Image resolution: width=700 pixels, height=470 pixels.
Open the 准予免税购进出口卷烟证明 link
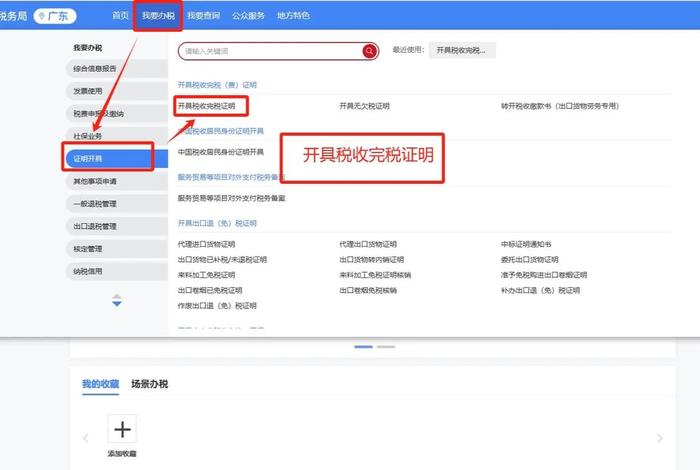click(544, 275)
